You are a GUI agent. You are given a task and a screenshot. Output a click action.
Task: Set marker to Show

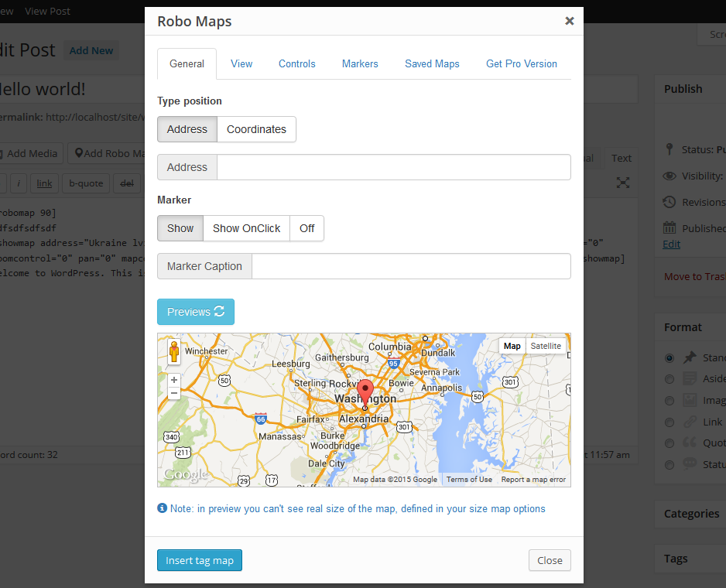click(180, 228)
